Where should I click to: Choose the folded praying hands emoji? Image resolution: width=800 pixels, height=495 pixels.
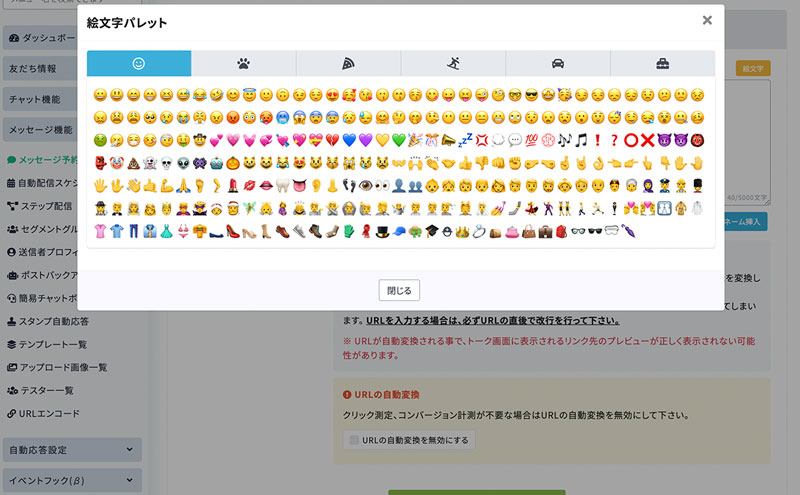coord(183,186)
